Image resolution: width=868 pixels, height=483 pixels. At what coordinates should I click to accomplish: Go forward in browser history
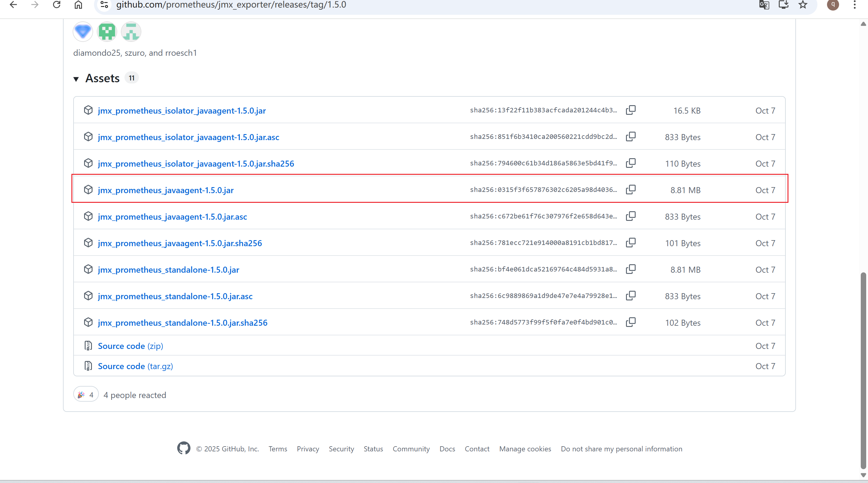click(35, 5)
